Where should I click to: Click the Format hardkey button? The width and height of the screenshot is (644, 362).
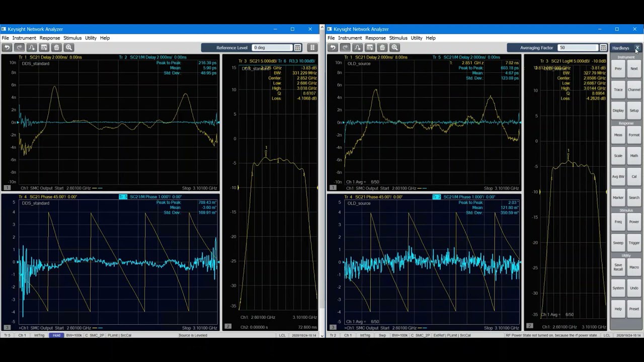(634, 135)
